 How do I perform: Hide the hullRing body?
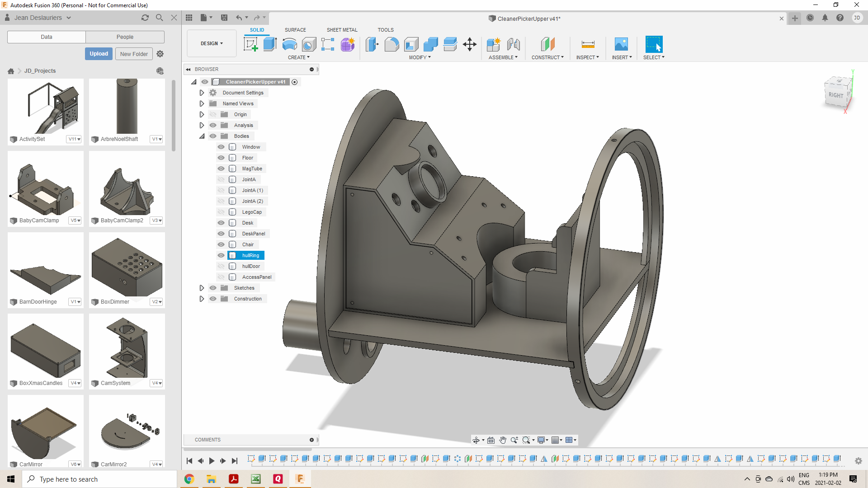pyautogui.click(x=221, y=255)
